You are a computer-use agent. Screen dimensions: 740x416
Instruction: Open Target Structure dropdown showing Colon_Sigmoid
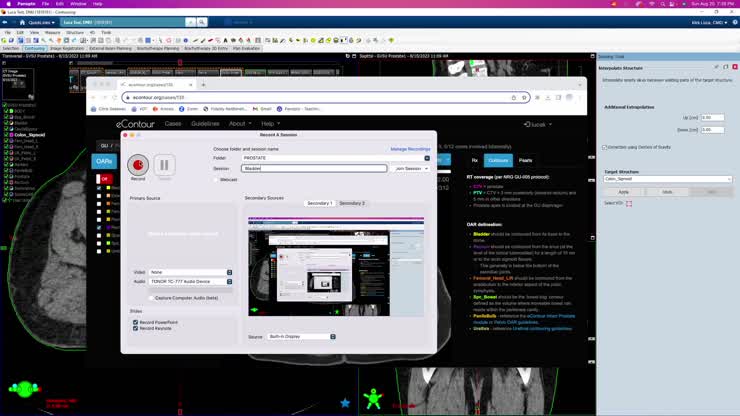coord(668,179)
